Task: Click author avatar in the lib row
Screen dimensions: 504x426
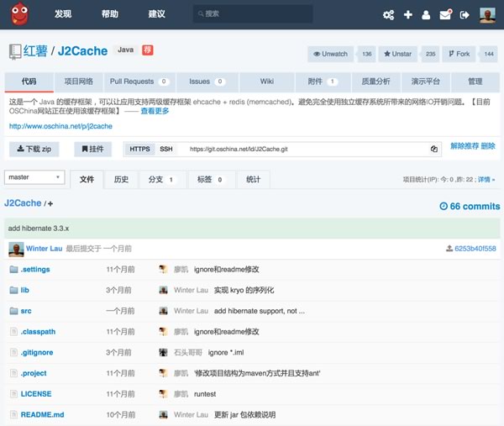Action: tap(163, 290)
